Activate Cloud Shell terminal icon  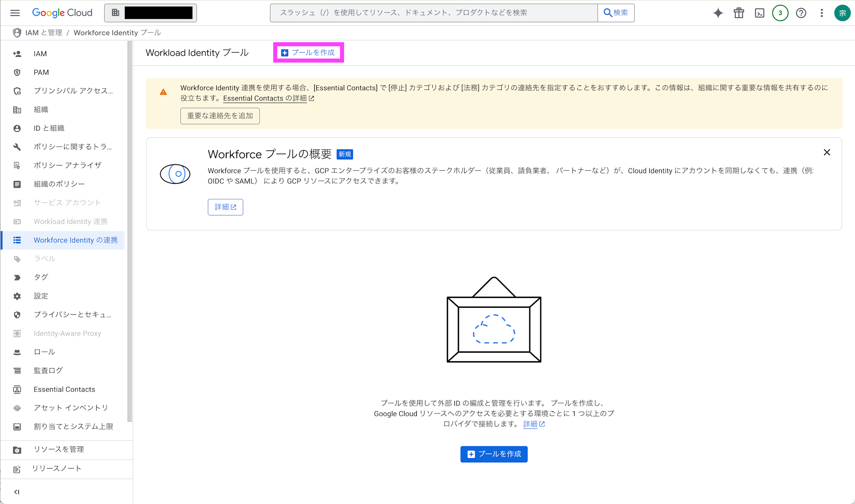pyautogui.click(x=760, y=13)
